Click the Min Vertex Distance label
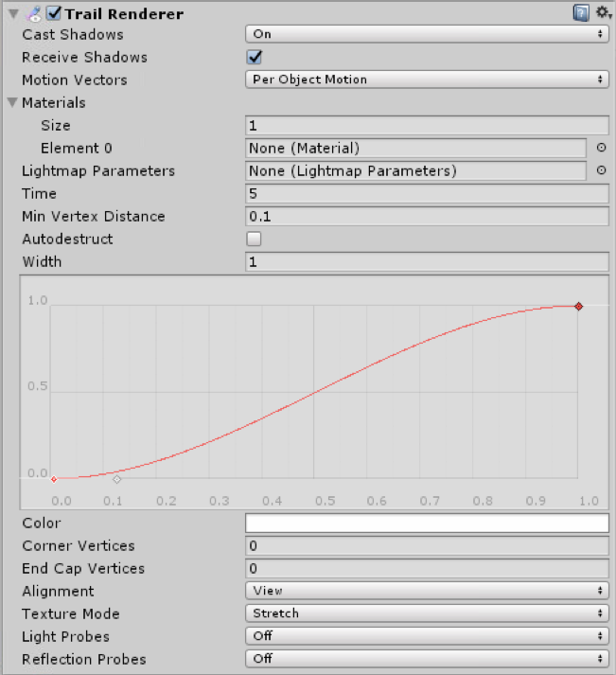Viewport: 616px width, 675px height. coord(94,216)
